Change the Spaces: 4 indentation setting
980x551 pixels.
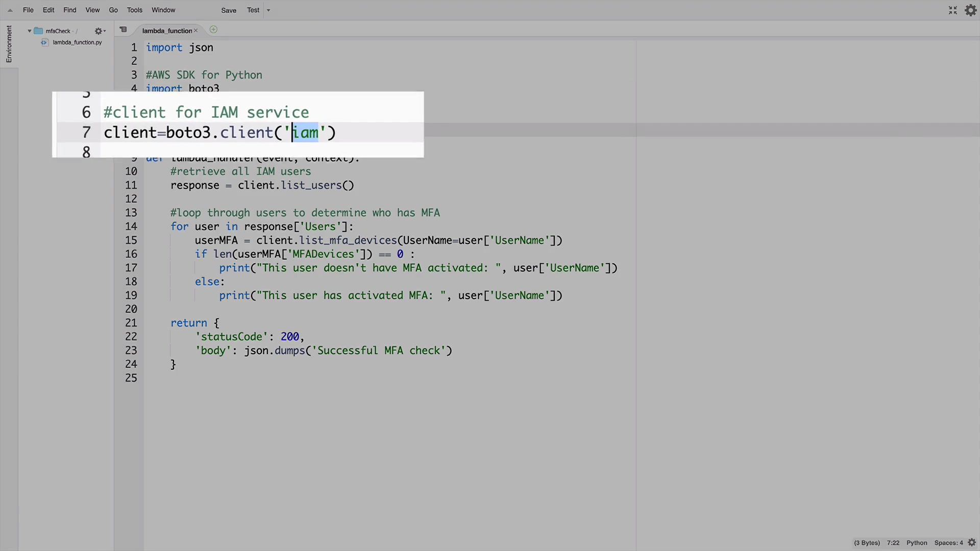(948, 542)
